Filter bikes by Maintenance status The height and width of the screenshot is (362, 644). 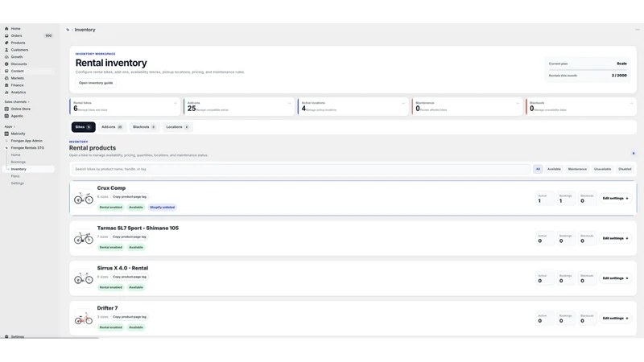(577, 169)
